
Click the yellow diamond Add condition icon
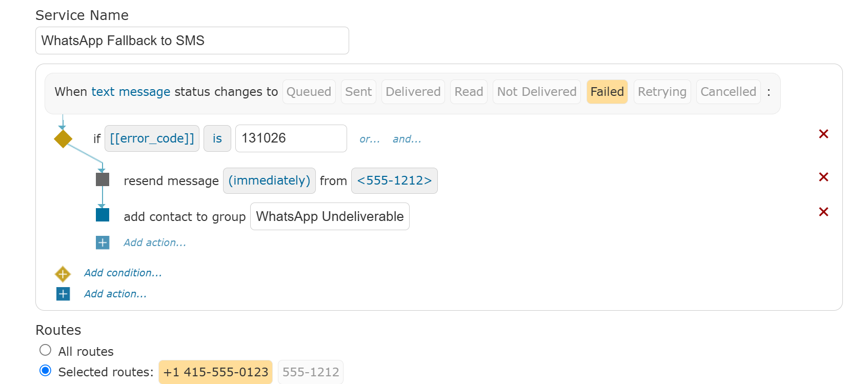pyautogui.click(x=63, y=274)
